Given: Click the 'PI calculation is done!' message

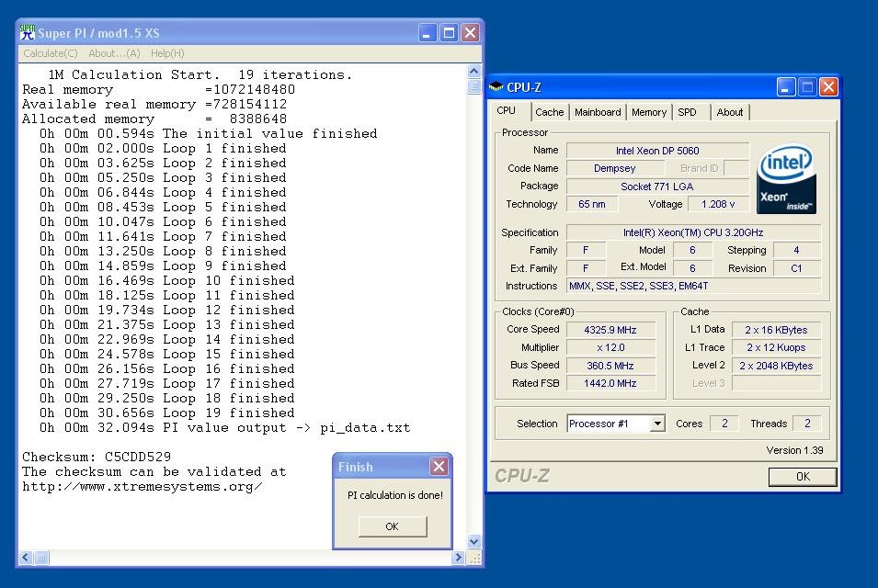Looking at the screenshot, I should [395, 495].
